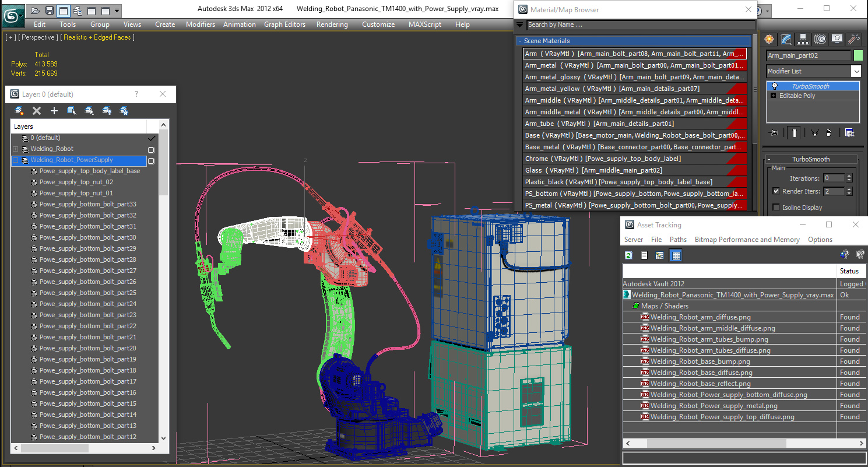Open the Rendering menu
Image resolution: width=868 pixels, height=467 pixels.
[x=332, y=24]
